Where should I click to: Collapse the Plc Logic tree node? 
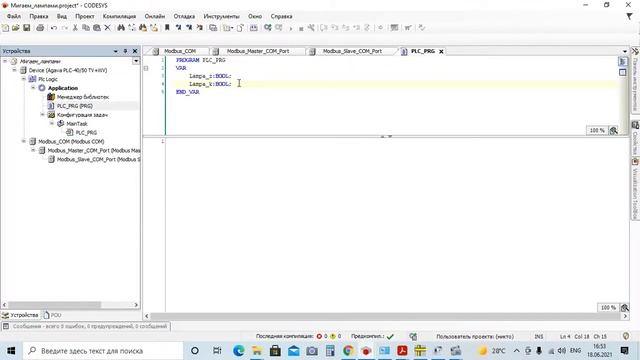point(24,79)
